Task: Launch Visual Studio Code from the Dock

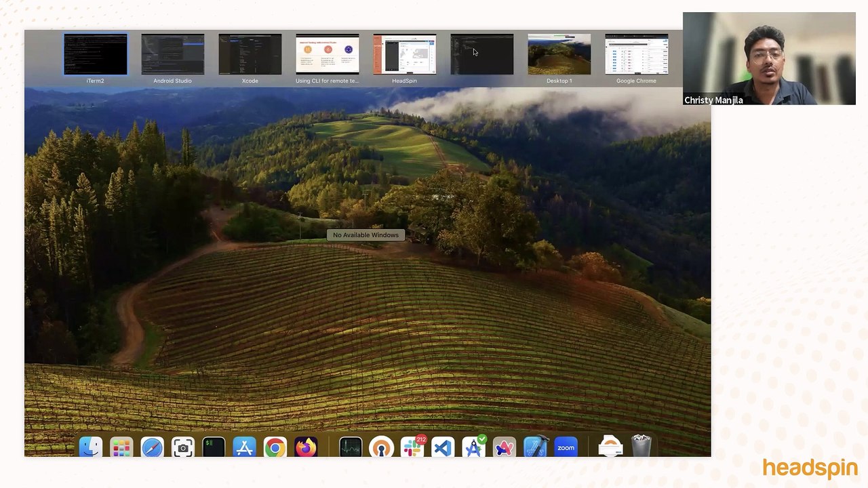Action: point(443,447)
